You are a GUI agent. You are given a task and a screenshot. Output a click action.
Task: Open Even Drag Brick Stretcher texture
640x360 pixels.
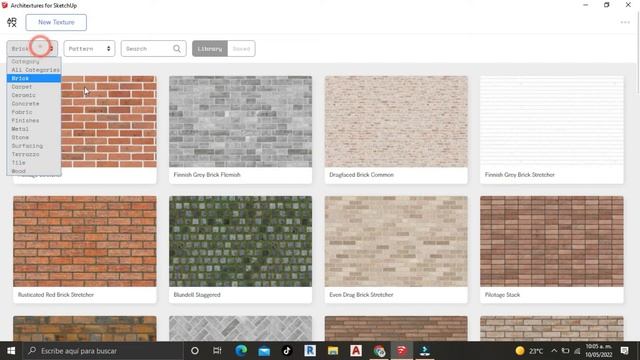[x=396, y=249]
